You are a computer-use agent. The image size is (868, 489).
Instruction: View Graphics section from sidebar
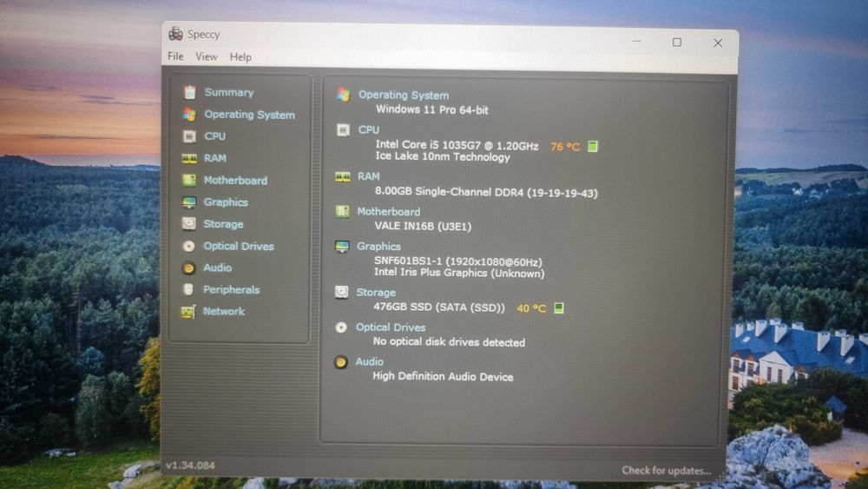click(226, 202)
